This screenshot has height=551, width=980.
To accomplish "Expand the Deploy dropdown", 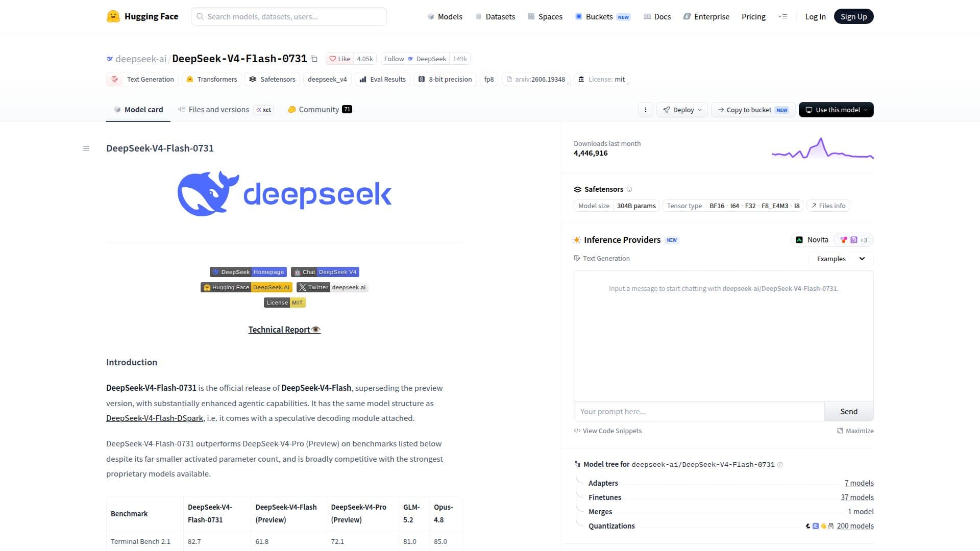I will pos(682,110).
